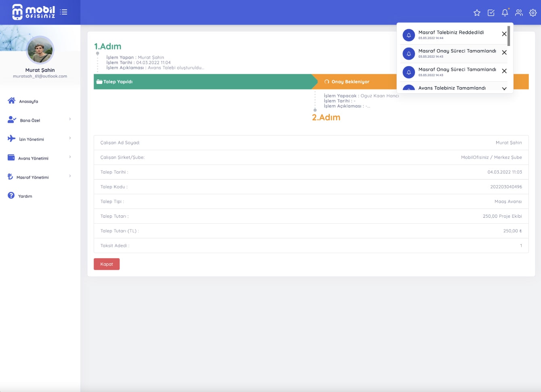Viewport: 541px width, 392px height.
Task: Click Murat Şahin's profile photo
Action: point(40,50)
